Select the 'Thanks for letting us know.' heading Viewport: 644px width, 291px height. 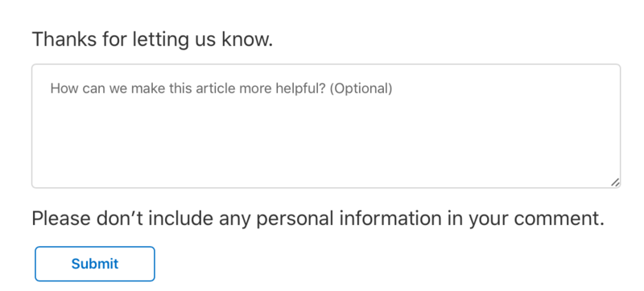pyautogui.click(x=152, y=39)
